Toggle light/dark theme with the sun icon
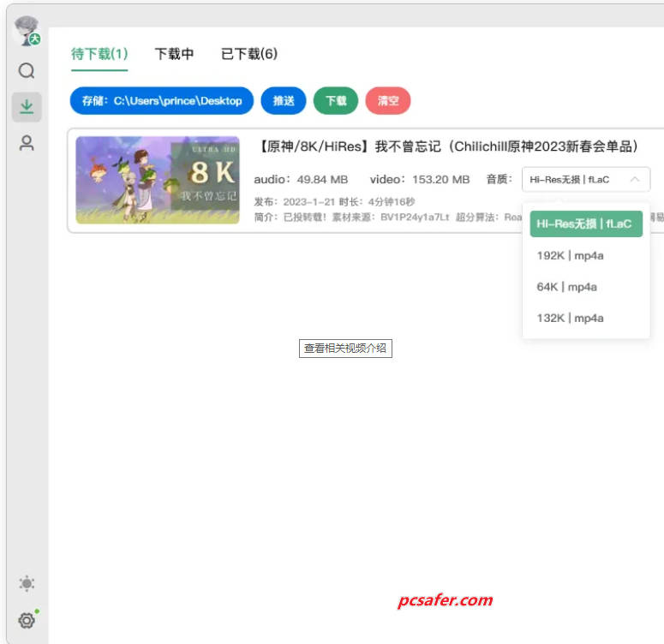This screenshot has height=644, width=664. [x=27, y=583]
